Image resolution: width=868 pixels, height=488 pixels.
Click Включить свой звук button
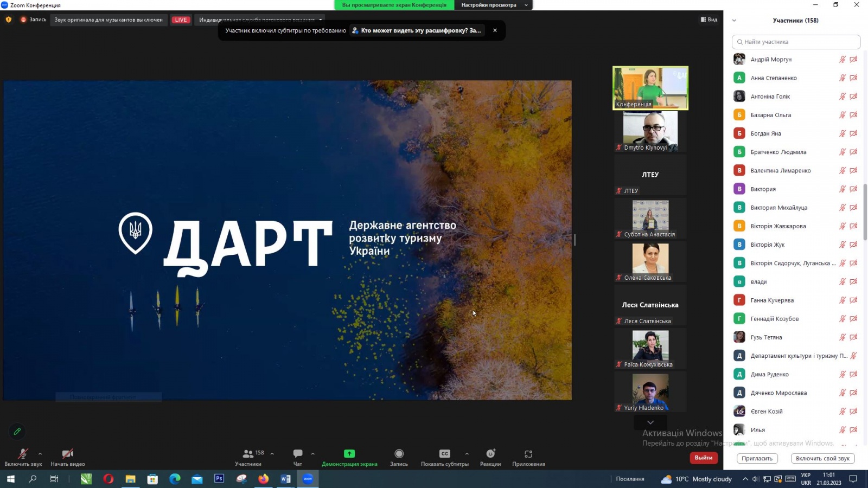tap(822, 458)
